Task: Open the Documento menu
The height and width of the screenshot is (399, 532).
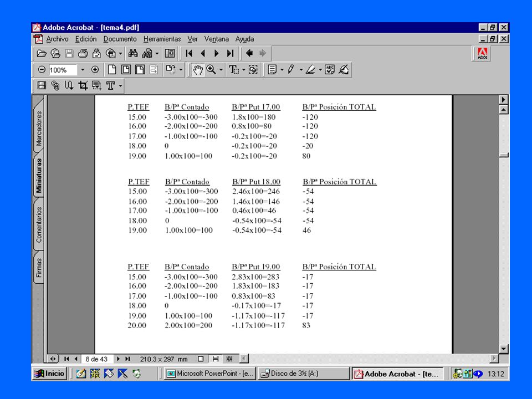Action: (x=120, y=39)
